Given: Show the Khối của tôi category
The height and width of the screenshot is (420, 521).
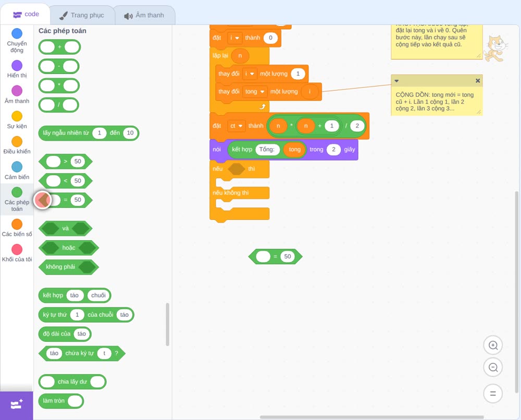Looking at the screenshot, I should (x=17, y=253).
